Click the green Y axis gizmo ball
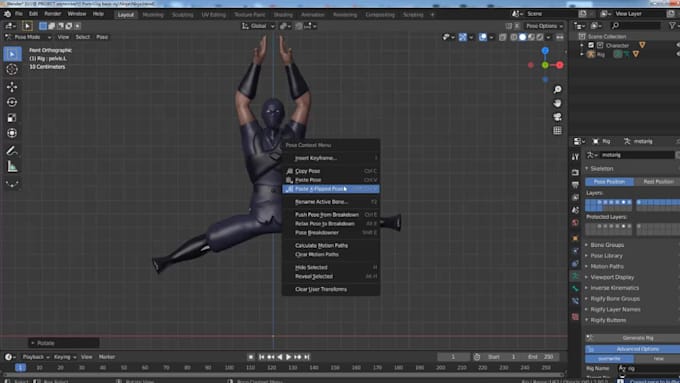This screenshot has height=383, width=680. click(545, 65)
